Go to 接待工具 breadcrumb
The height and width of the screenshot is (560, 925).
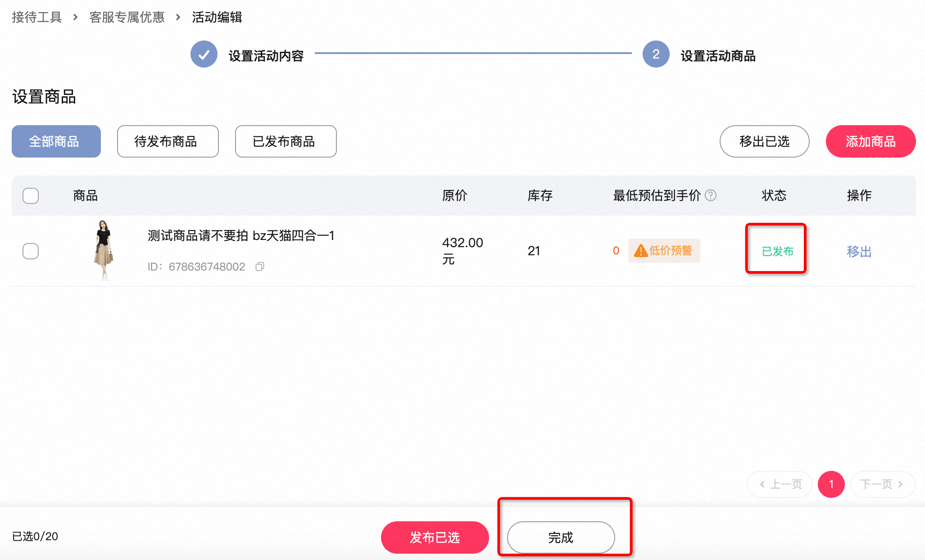point(36,17)
